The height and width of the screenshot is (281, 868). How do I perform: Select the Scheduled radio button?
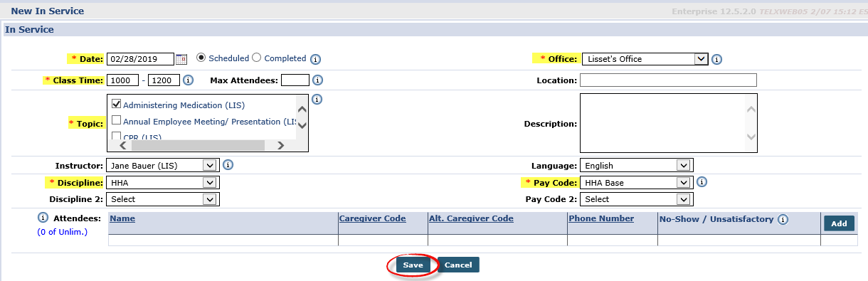[x=201, y=58]
